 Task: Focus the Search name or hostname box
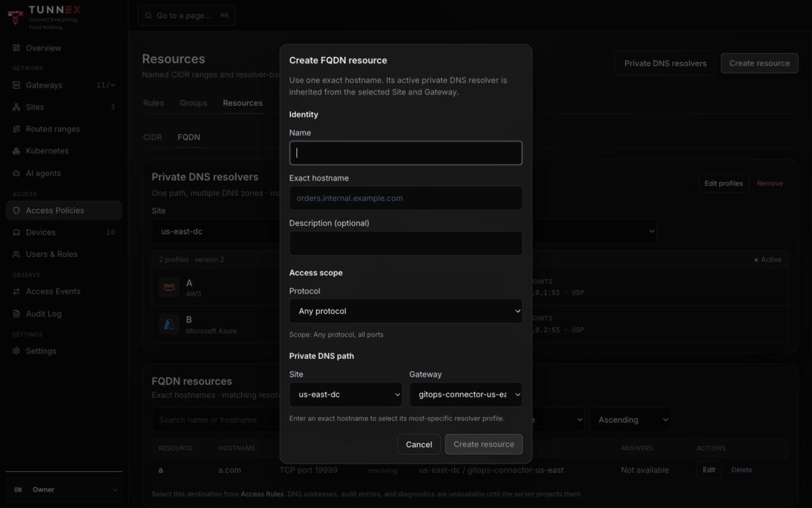[x=216, y=420]
